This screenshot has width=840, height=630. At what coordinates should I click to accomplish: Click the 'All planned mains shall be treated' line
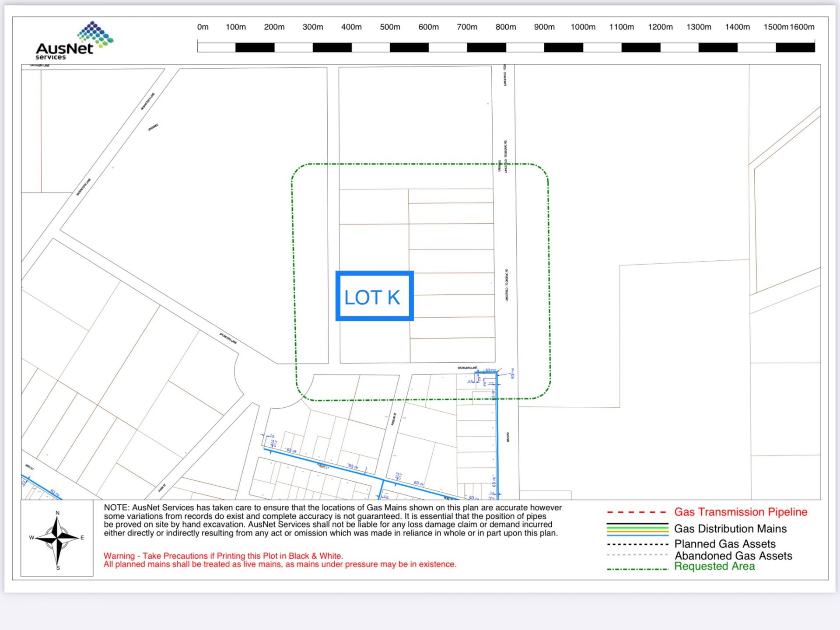(280, 564)
